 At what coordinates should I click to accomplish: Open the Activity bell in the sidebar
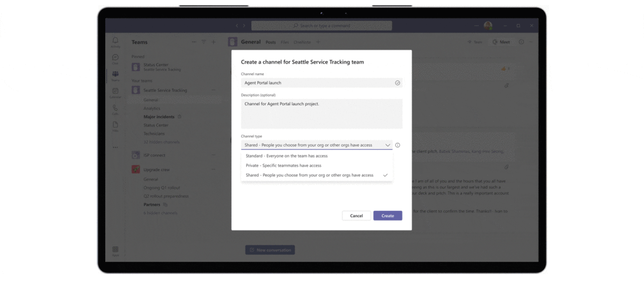tap(115, 42)
